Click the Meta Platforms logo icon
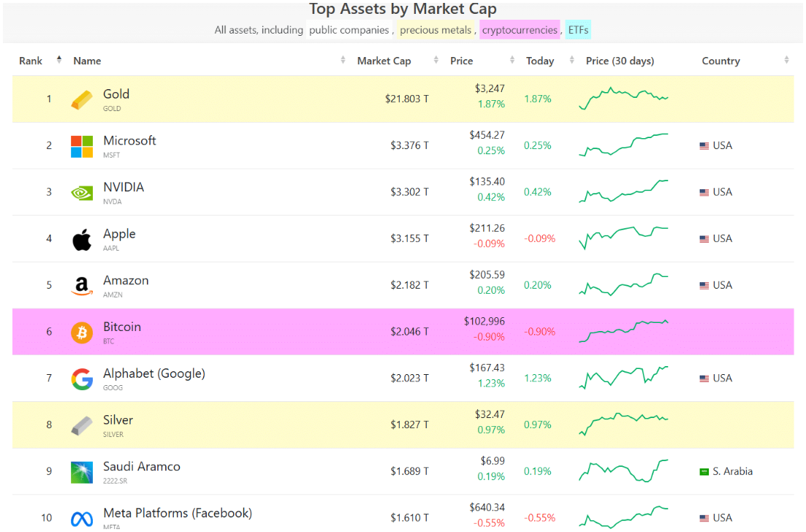The width and height of the screenshot is (806, 532). tap(82, 519)
